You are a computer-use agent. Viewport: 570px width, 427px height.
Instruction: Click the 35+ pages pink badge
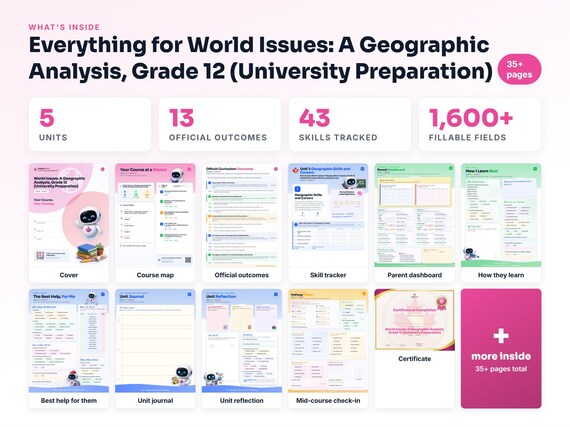pyautogui.click(x=519, y=69)
